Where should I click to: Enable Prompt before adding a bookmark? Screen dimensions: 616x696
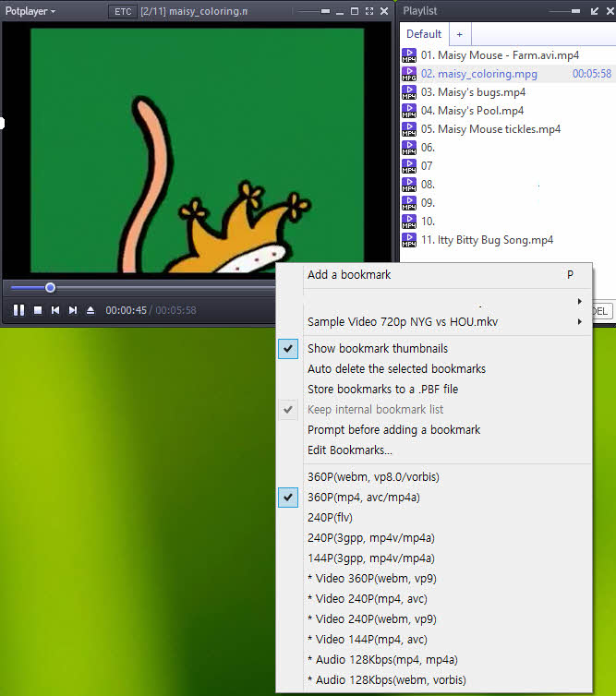(434, 430)
